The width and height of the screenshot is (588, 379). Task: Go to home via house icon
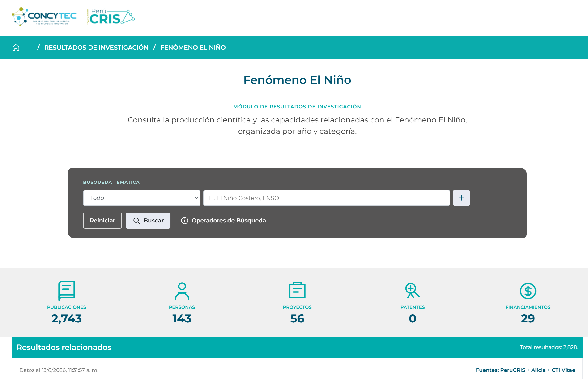[16, 48]
